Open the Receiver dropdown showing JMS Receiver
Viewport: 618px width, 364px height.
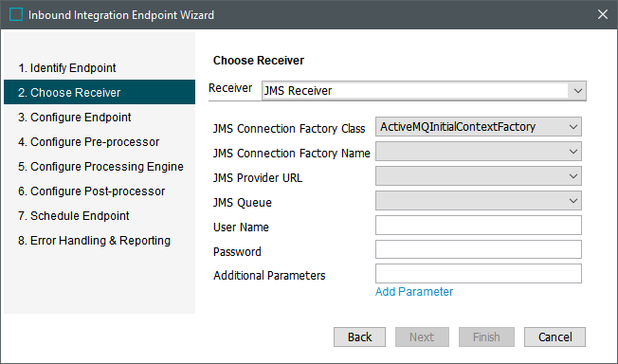[x=424, y=91]
